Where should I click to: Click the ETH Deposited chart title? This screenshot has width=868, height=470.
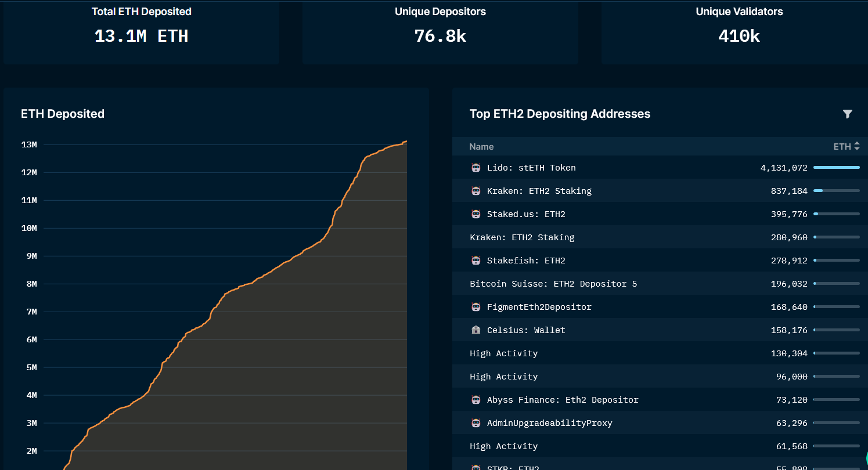[63, 114]
